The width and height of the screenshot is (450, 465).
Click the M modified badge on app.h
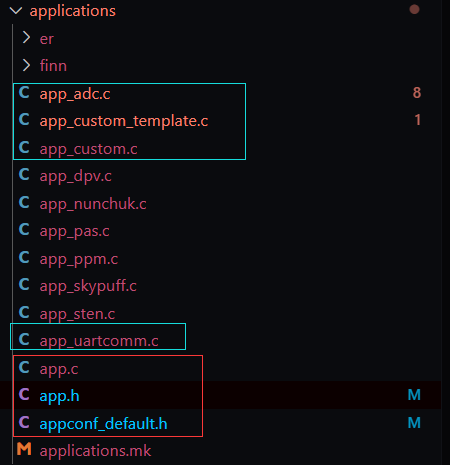coord(414,395)
